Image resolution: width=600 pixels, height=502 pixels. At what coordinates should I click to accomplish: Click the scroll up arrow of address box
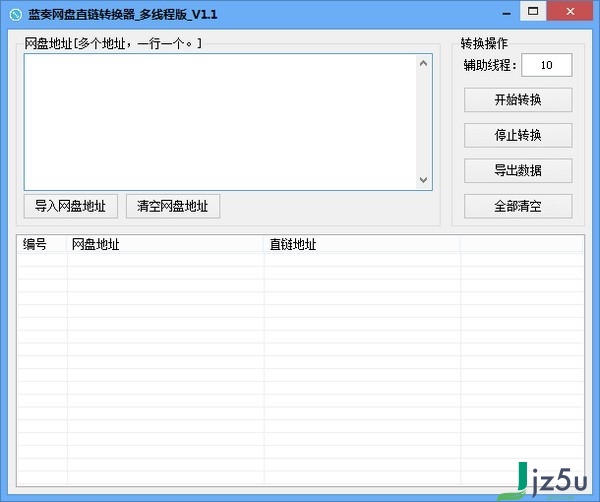click(423, 64)
